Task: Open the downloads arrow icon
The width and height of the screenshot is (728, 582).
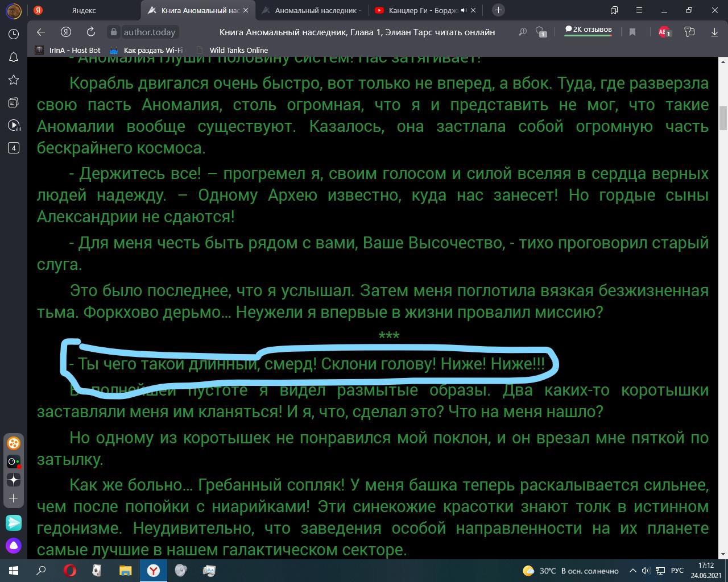Action: [714, 32]
